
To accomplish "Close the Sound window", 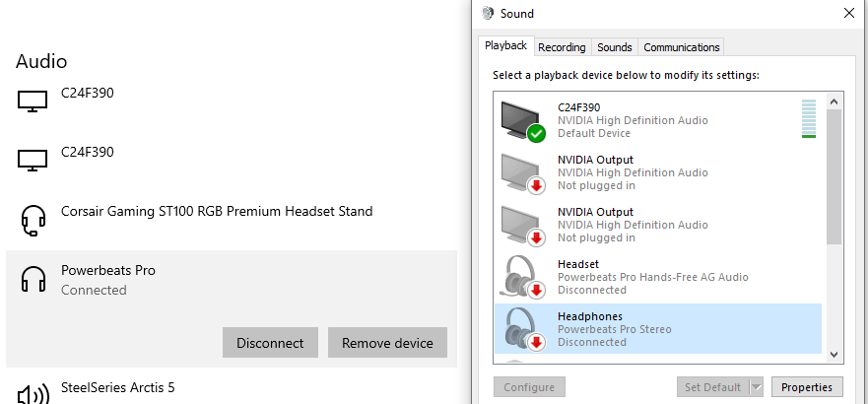I will (848, 13).
